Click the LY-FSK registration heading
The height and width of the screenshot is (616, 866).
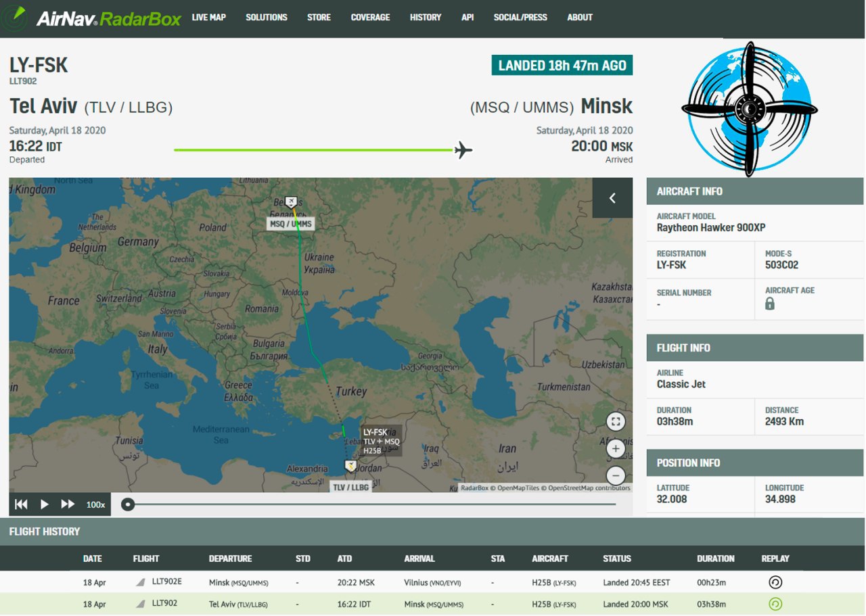[39, 66]
